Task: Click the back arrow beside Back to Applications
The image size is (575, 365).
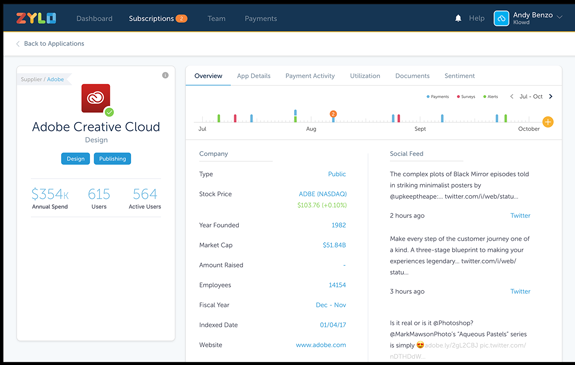Action: [x=18, y=44]
